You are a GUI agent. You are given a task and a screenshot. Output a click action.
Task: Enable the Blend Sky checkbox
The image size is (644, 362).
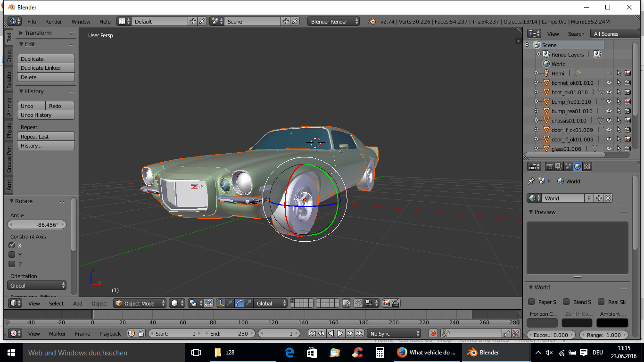click(566, 302)
